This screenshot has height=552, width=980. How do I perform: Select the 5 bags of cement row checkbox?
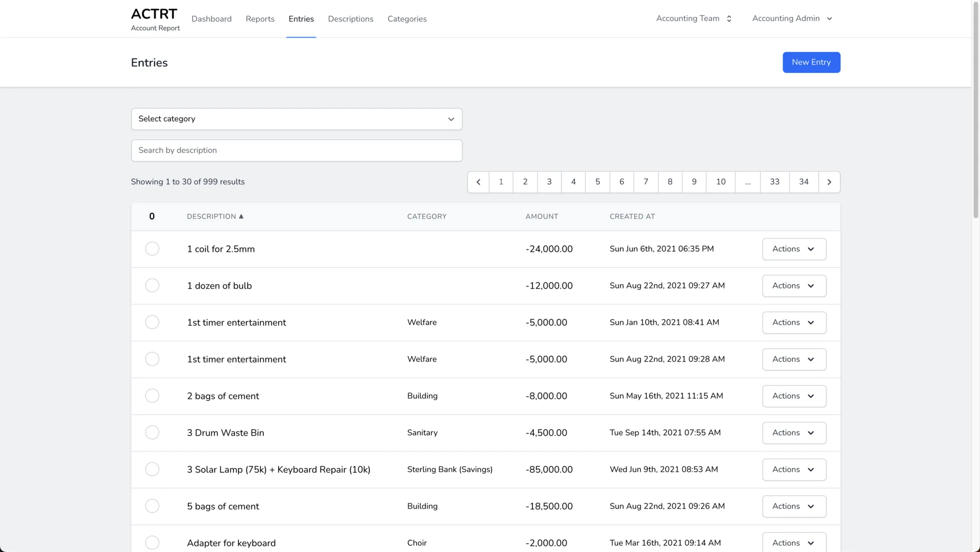[152, 506]
